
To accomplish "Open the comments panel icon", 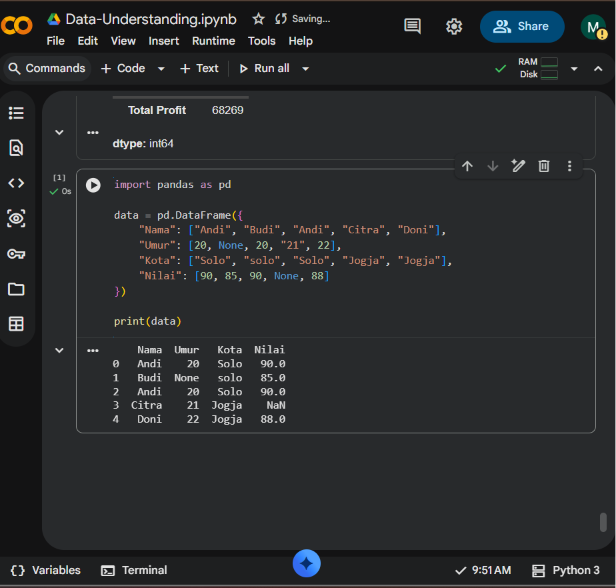I will click(412, 26).
